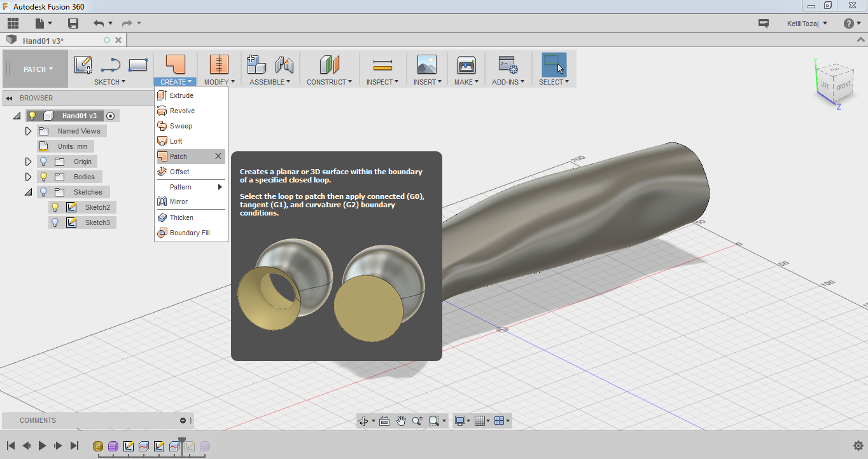Click the Add-Ins scripts icon
This screenshot has width=868, height=459.
point(508,64)
